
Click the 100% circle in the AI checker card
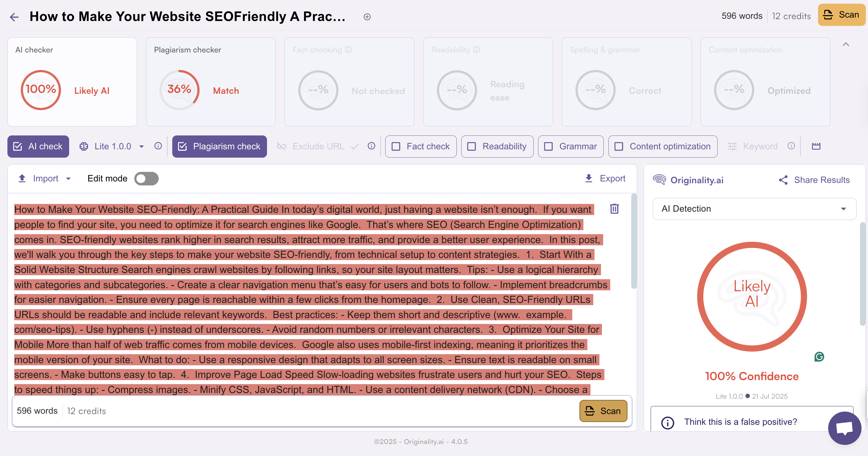coord(41,90)
